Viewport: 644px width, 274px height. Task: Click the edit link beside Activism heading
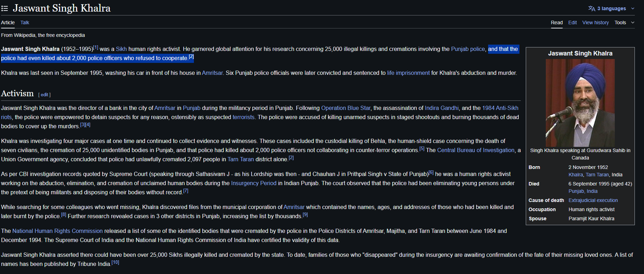44,95
